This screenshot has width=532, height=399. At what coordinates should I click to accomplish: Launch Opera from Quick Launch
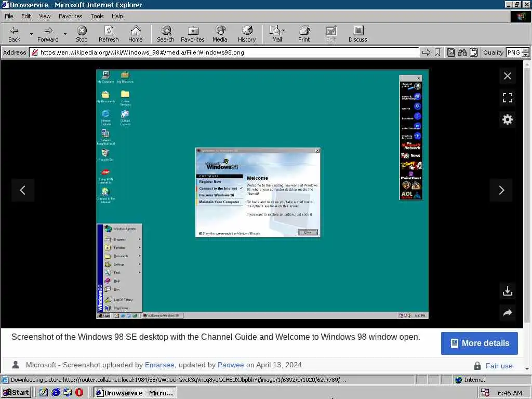coord(79,393)
